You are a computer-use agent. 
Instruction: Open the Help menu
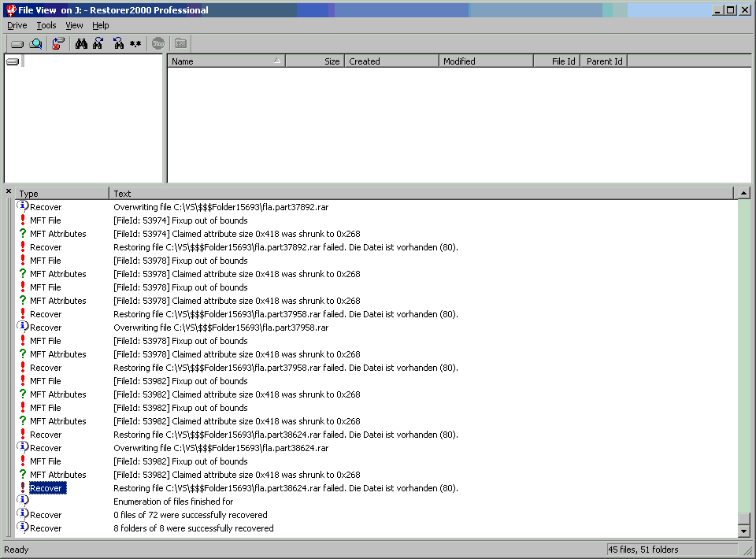coord(100,25)
